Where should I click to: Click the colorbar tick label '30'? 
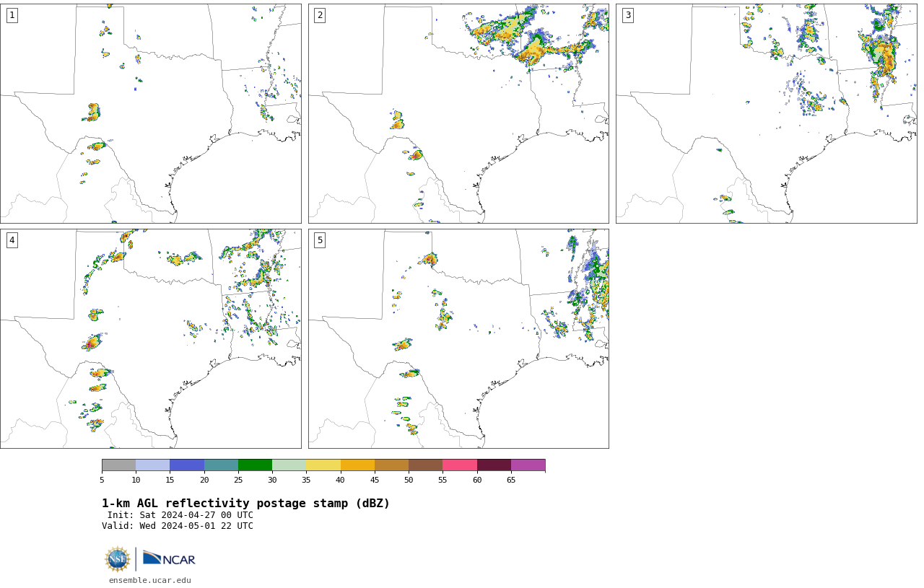click(272, 480)
